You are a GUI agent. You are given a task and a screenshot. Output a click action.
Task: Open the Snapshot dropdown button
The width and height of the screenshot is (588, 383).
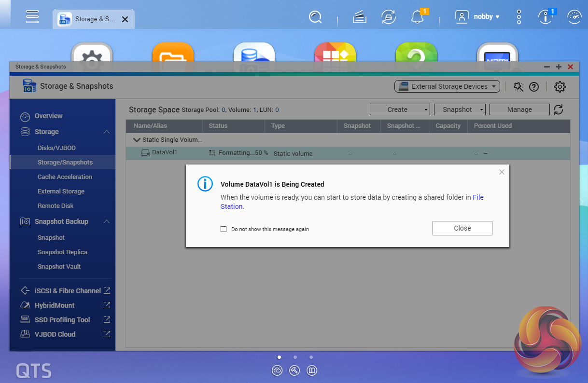point(460,110)
